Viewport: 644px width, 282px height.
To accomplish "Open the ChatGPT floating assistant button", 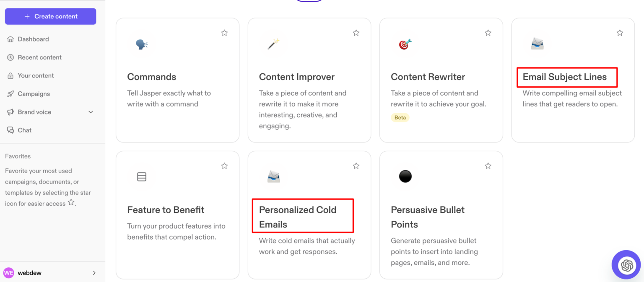I will coord(626,265).
